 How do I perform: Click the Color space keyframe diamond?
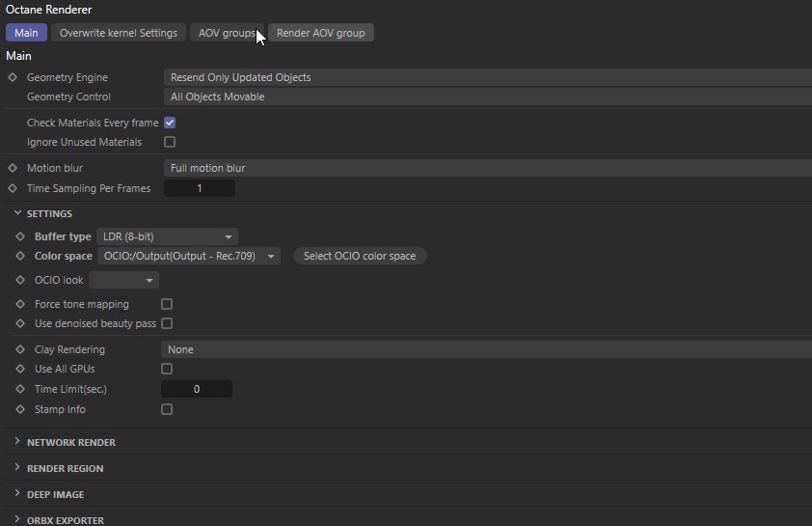click(20, 257)
